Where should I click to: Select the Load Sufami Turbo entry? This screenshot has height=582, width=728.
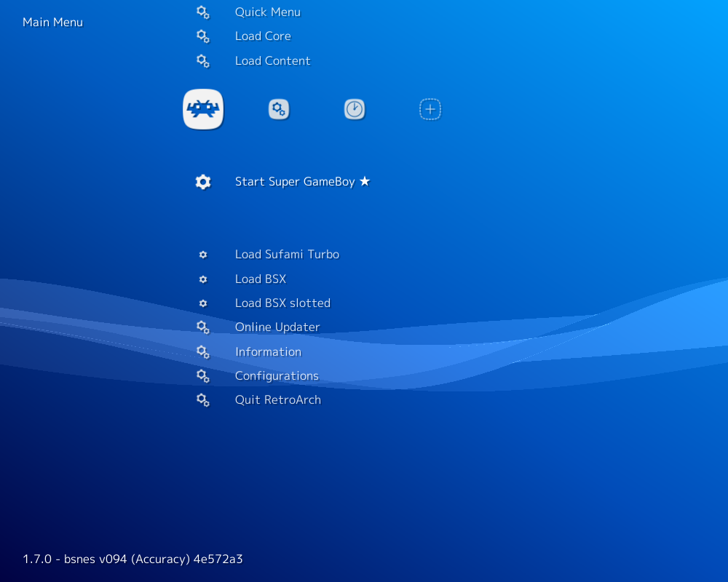click(287, 255)
